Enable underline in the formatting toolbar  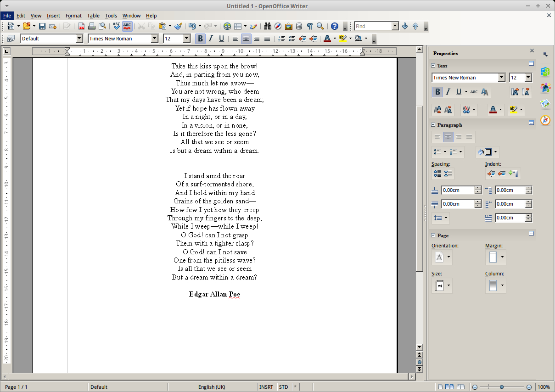tap(221, 39)
